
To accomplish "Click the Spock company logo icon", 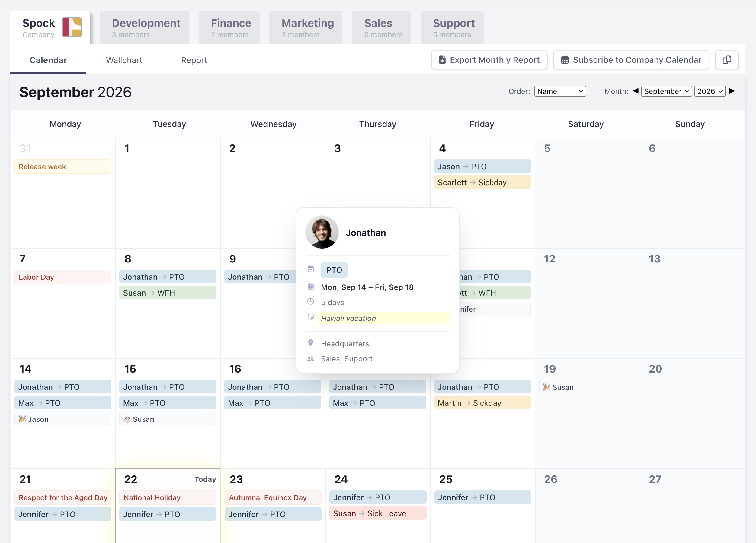I will pos(72,27).
